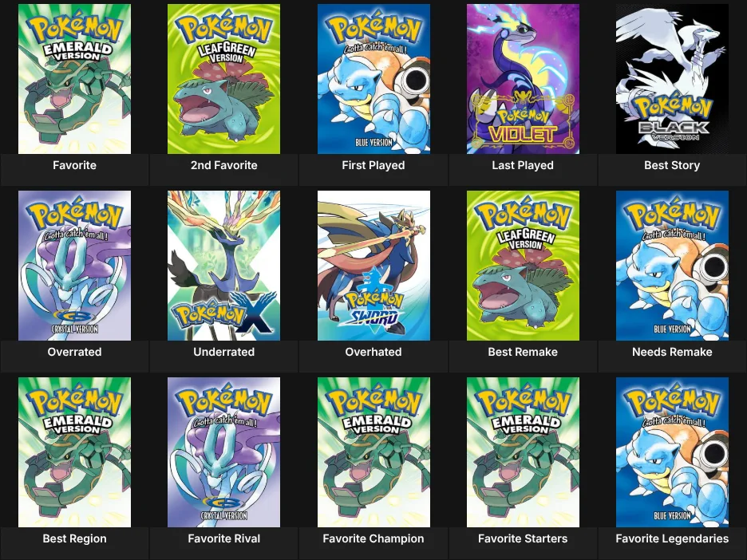The image size is (747, 560).
Task: Choose the "Favorite Rival" label
Action: click(x=224, y=538)
